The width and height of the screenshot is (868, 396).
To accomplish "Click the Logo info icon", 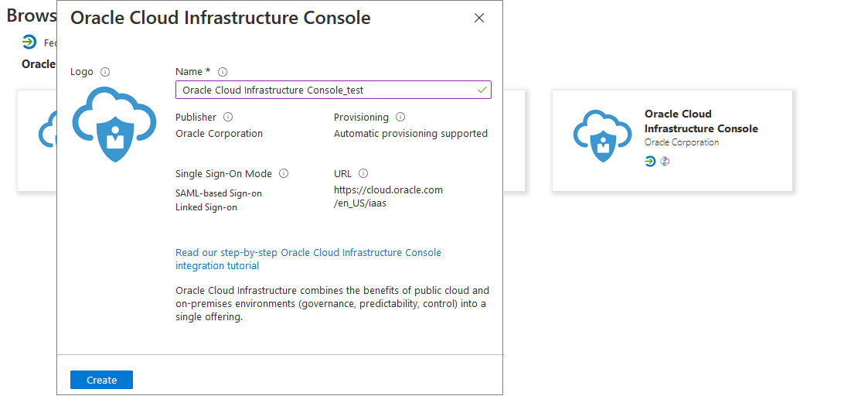I will pos(105,72).
